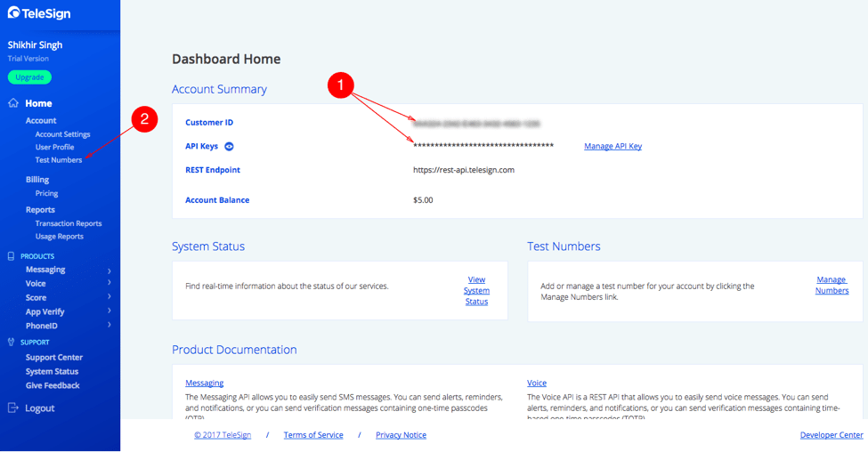Viewport: 868px width, 452px height.
Task: Click the Home house icon
Action: [x=13, y=103]
